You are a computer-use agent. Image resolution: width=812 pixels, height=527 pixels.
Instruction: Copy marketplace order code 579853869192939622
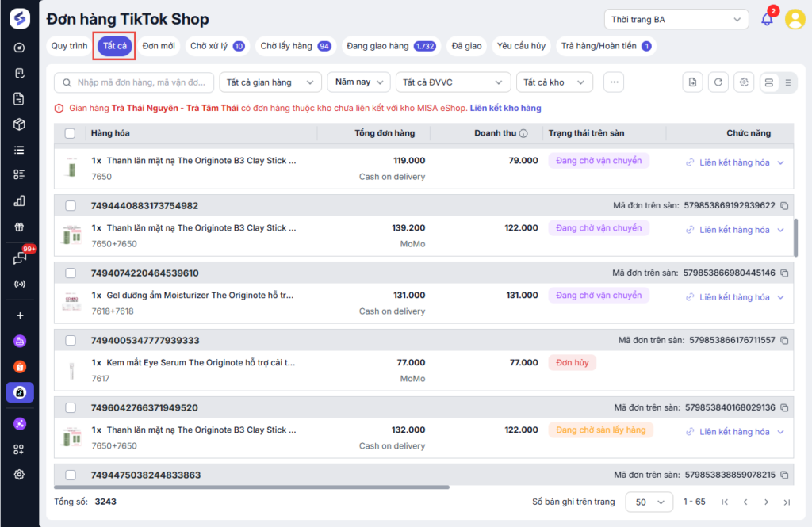784,206
